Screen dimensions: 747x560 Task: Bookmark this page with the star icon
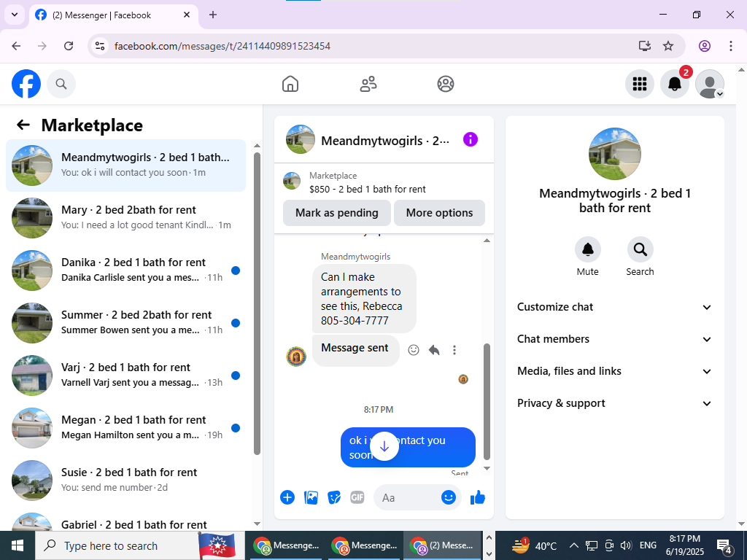[668, 46]
